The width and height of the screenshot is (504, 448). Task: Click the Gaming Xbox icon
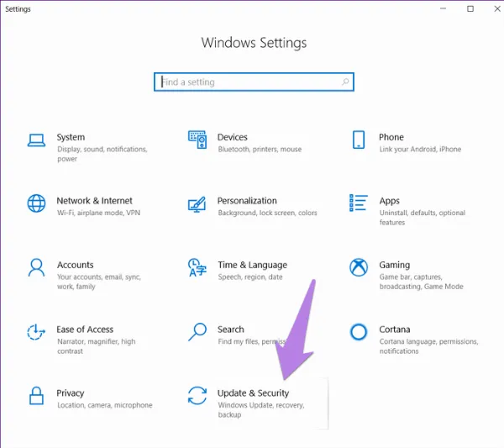359,267
